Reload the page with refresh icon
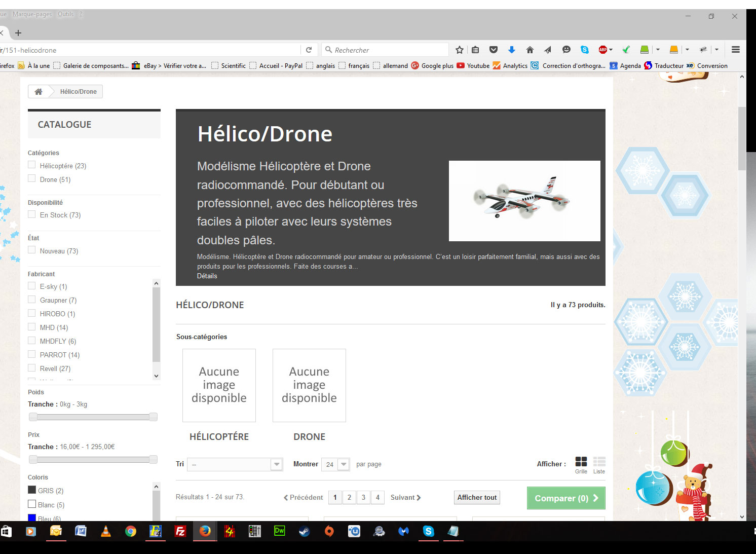This screenshot has height=554, width=756. 309,50
